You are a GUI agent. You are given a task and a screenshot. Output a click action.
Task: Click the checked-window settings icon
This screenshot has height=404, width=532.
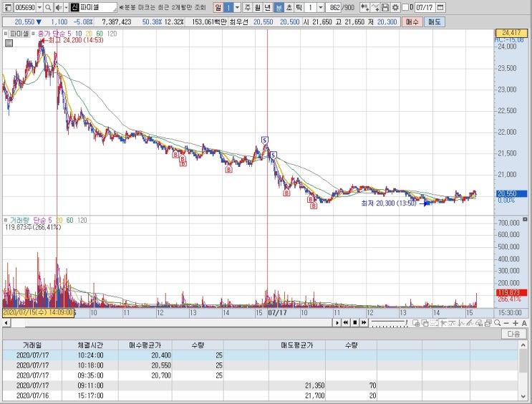point(488,323)
